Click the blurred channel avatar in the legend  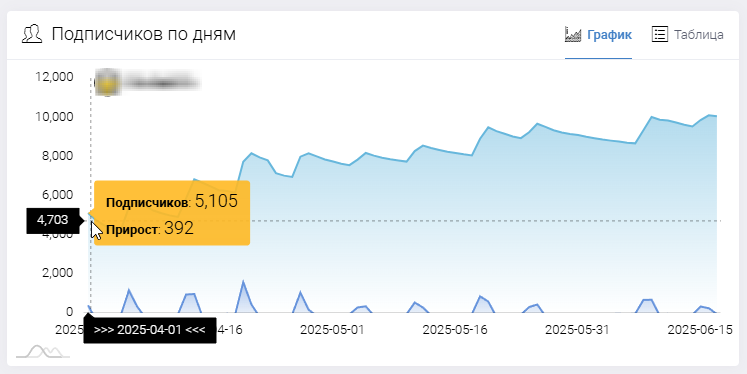106,83
